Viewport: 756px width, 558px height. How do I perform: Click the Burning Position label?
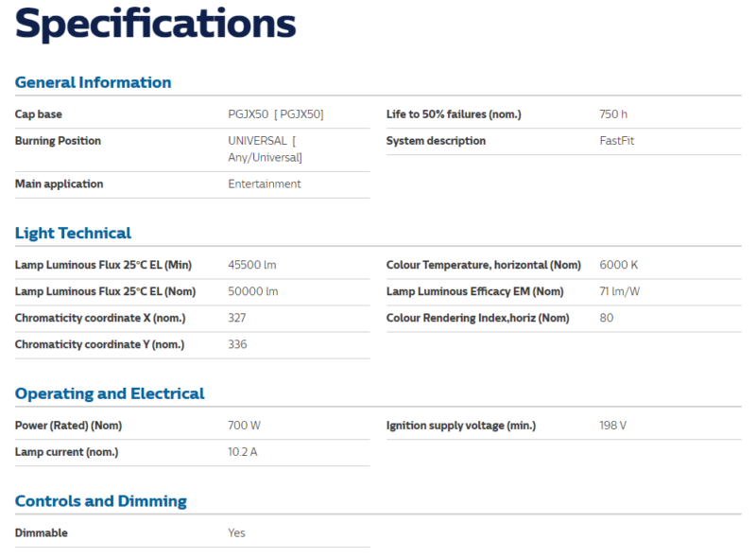point(58,141)
